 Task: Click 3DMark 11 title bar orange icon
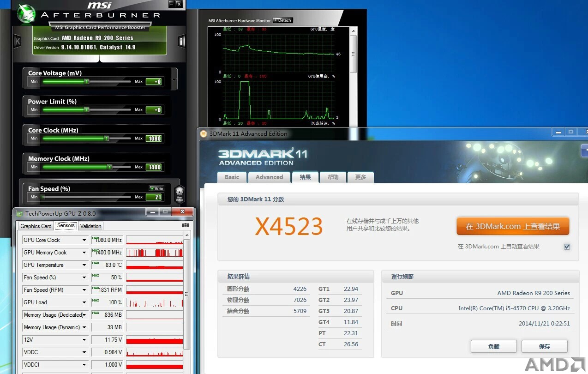pyautogui.click(x=204, y=134)
